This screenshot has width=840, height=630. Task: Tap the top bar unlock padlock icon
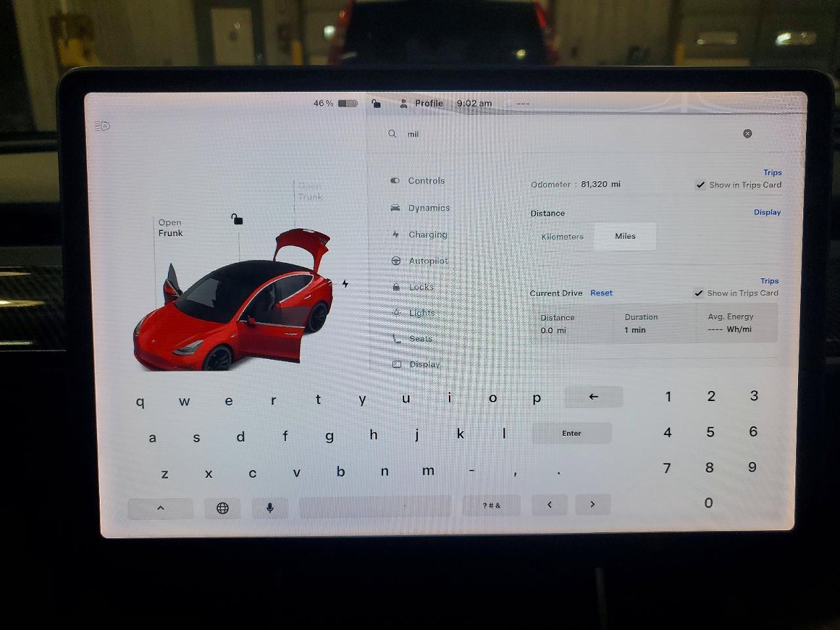376,104
